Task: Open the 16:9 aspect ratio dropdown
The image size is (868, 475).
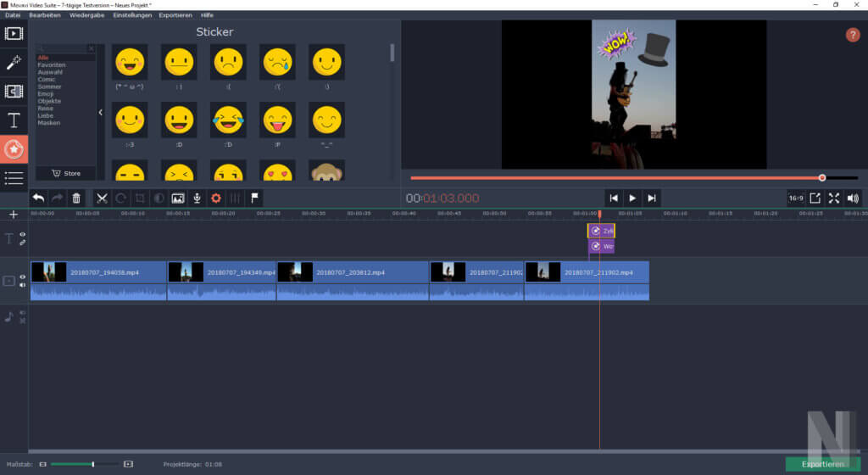Action: coord(795,198)
